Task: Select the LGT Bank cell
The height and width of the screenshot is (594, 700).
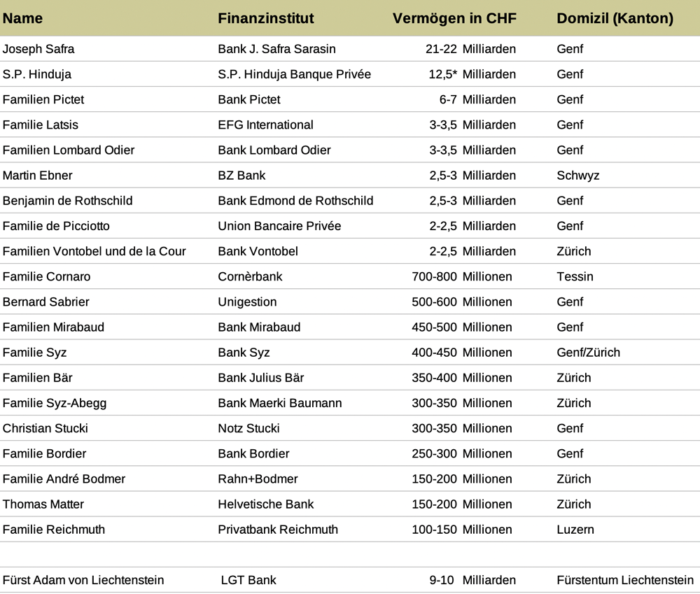Action: [x=248, y=580]
